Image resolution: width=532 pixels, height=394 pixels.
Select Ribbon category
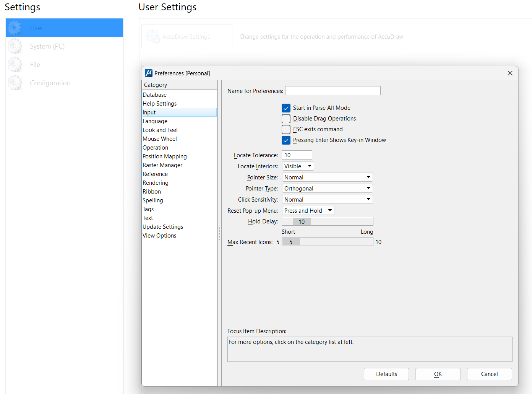point(179,192)
